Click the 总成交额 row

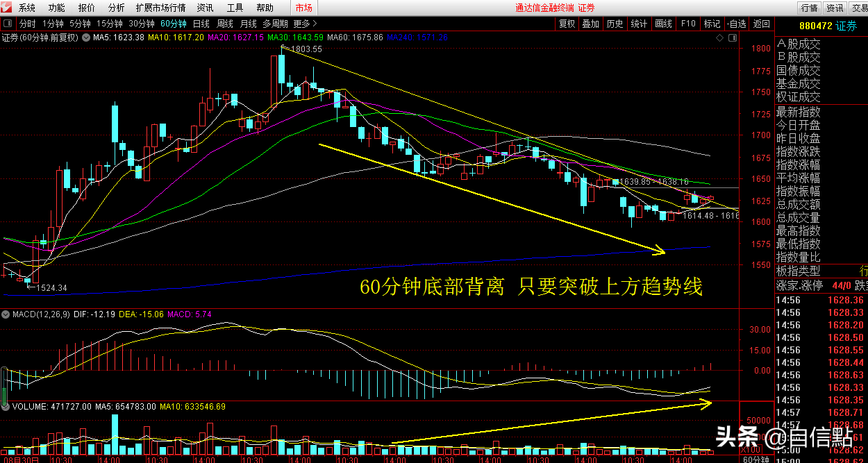(x=799, y=204)
